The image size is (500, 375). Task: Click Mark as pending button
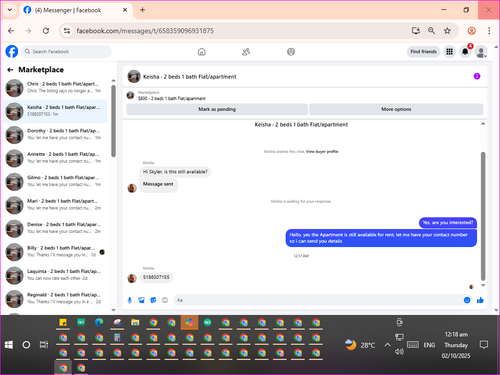tap(217, 109)
